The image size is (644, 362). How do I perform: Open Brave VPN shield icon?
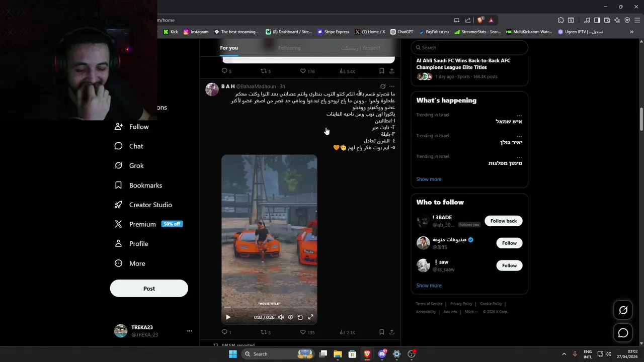627,20
